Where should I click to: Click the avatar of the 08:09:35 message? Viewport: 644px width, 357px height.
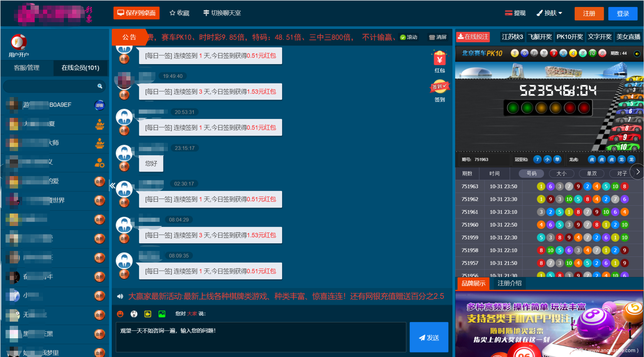pos(124,261)
